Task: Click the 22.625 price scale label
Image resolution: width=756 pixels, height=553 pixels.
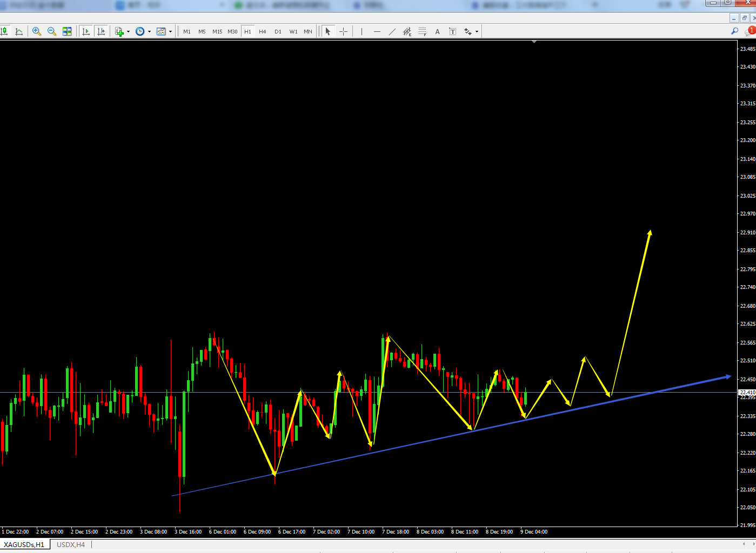Action: pos(747,324)
